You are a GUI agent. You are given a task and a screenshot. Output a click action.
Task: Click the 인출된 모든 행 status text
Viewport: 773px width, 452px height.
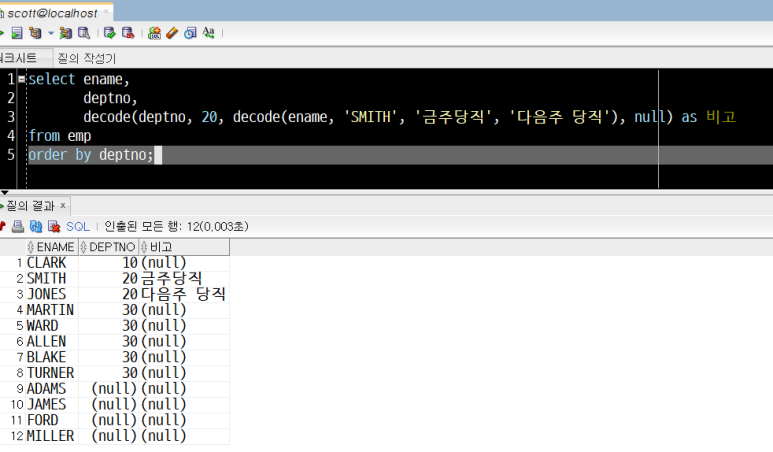[x=176, y=226]
